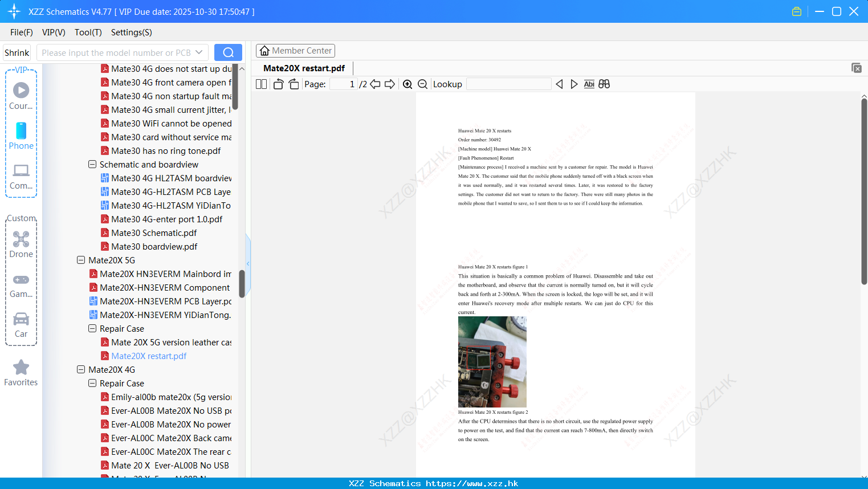Image resolution: width=868 pixels, height=489 pixels.
Task: Go to next page arrow
Action: click(390, 84)
